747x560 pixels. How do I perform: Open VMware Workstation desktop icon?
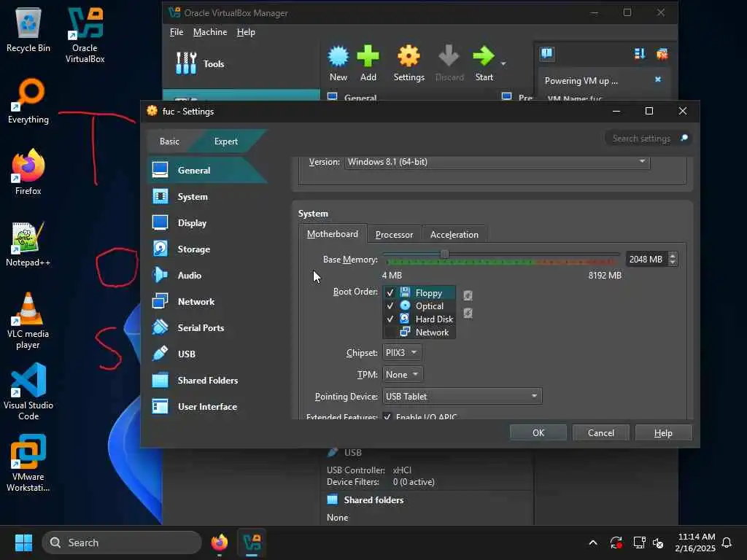(x=28, y=463)
